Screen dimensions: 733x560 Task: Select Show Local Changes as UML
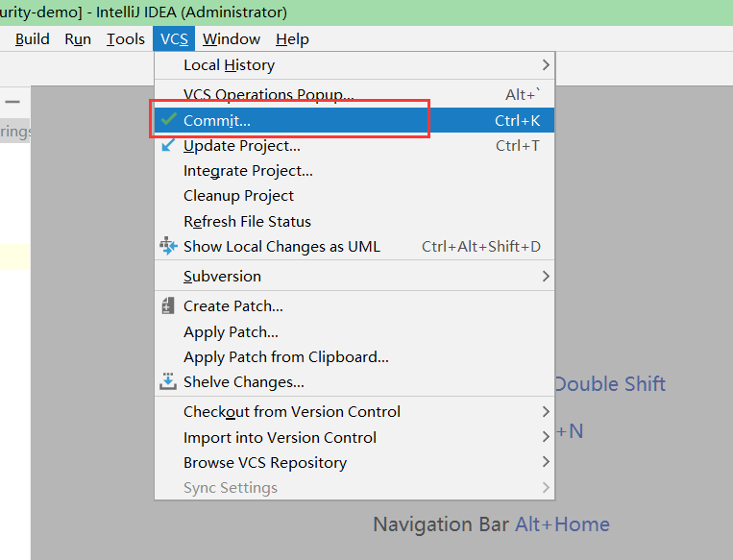coord(354,246)
